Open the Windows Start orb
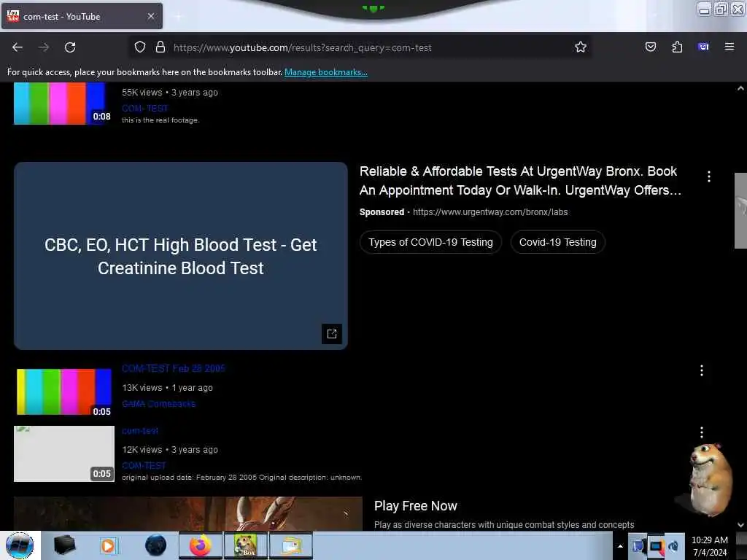Image resolution: width=747 pixels, height=560 pixels. coord(20,545)
